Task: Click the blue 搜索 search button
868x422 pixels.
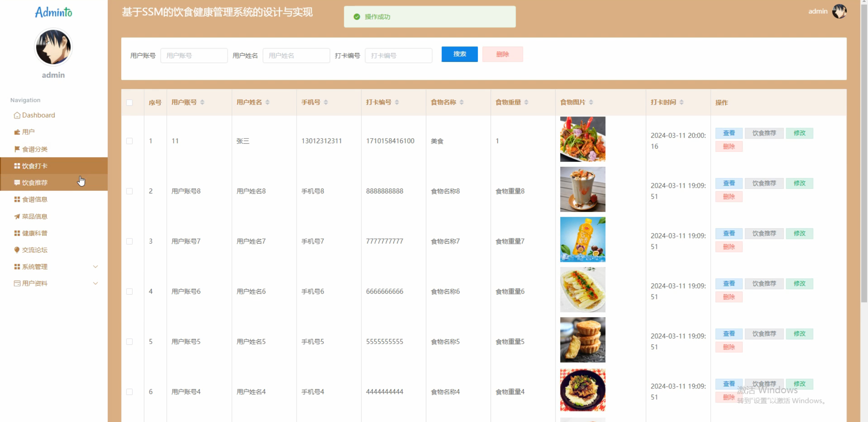Action: click(x=459, y=54)
